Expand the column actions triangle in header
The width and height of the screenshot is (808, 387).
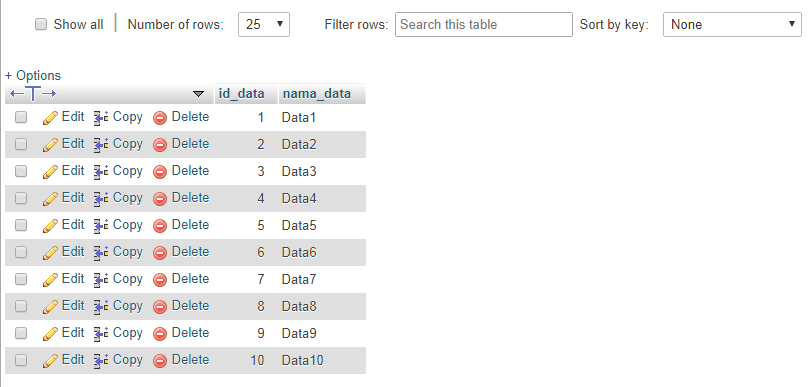coord(198,94)
